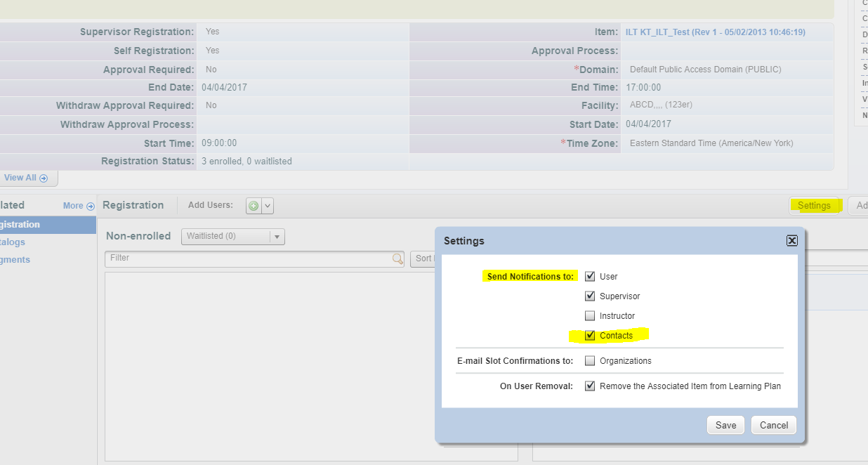This screenshot has width=868, height=465.
Task: Open the ILT KT_ILT_Test item link
Action: tap(715, 32)
